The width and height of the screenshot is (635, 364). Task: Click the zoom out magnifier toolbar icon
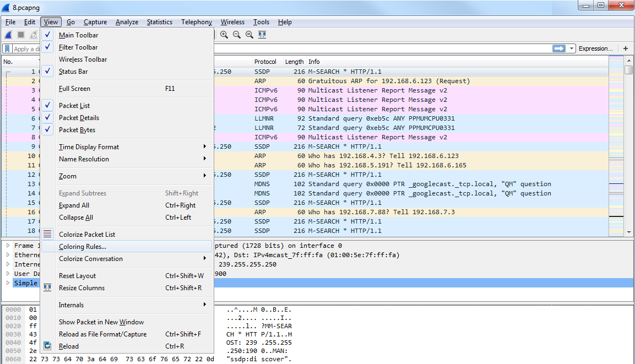(237, 35)
